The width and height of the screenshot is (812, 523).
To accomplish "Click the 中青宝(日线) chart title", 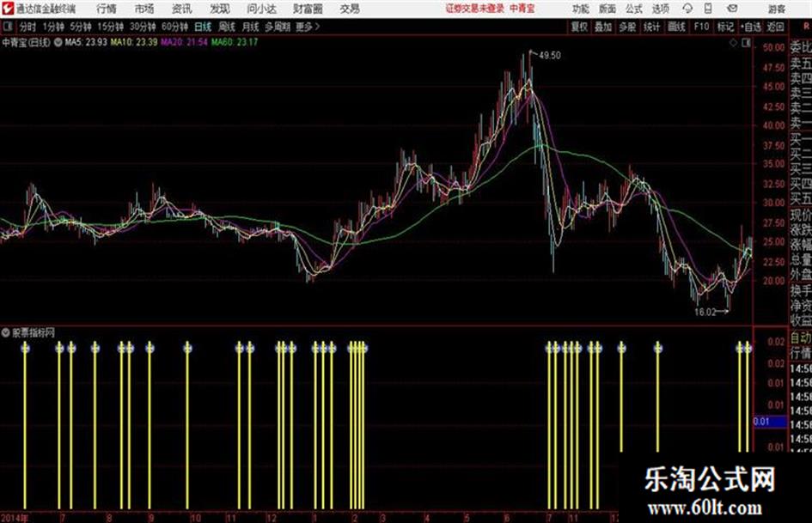I will pyautogui.click(x=26, y=42).
